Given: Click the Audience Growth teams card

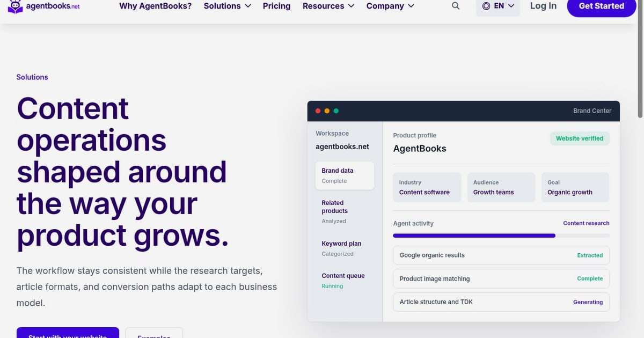Looking at the screenshot, I should point(501,187).
